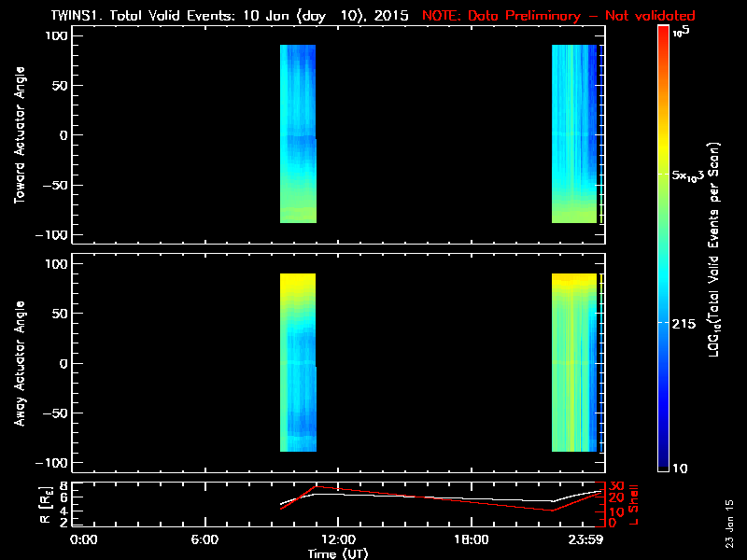Select the Toward Actuator Angle axis label
The height and width of the screenshot is (560, 747).
coord(18,135)
